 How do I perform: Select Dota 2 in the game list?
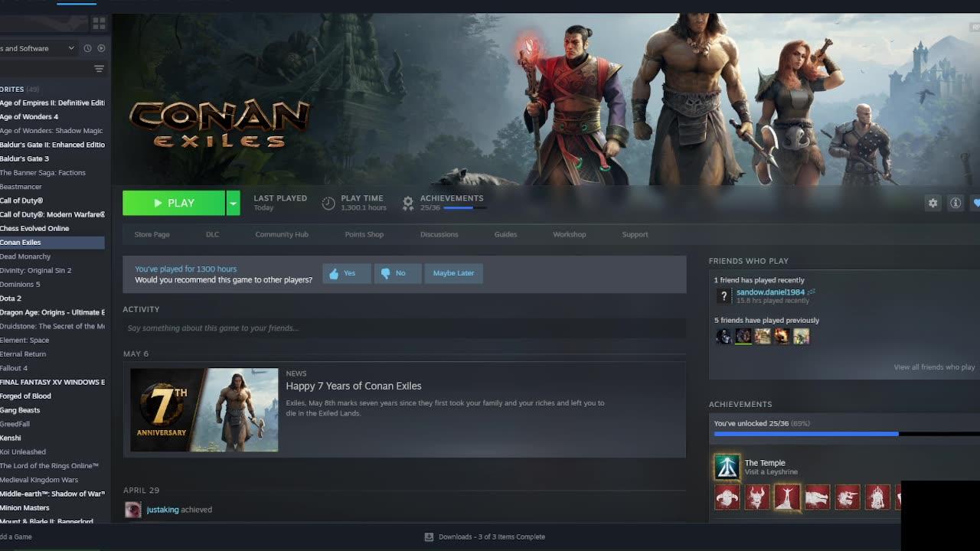click(11, 298)
